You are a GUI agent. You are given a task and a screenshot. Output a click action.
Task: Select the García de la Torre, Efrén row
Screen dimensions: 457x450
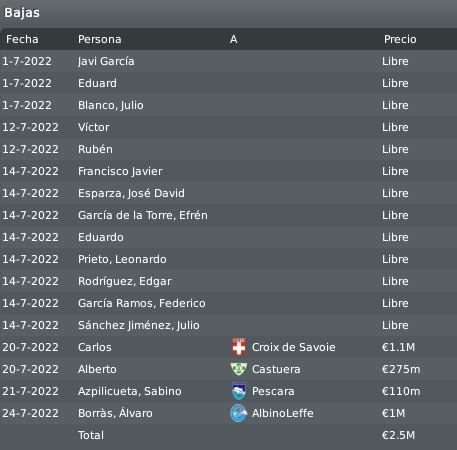click(228, 215)
